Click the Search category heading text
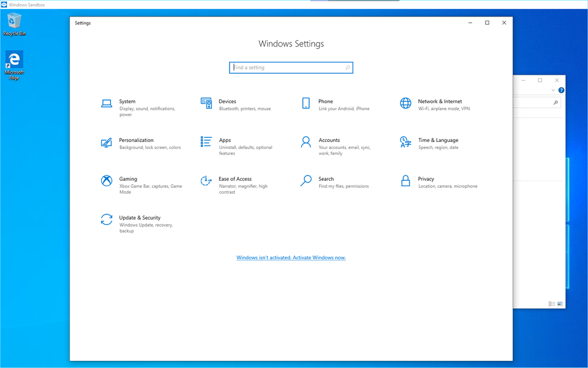 click(x=326, y=179)
